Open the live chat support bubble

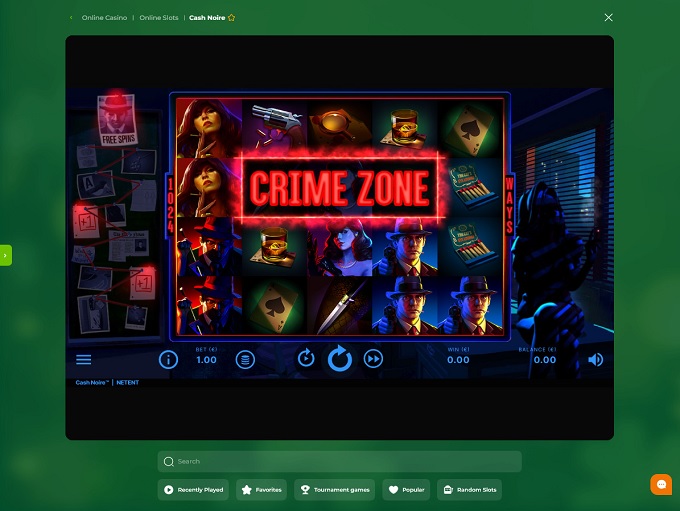coord(661,484)
